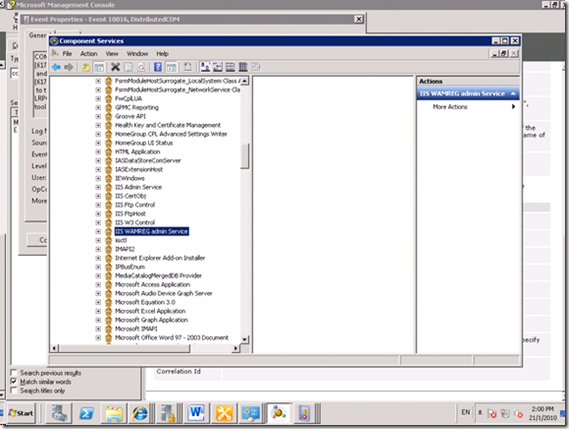This screenshot has width=569, height=429.
Task: Select the IIS Ftp Control tree item
Action: tap(135, 205)
